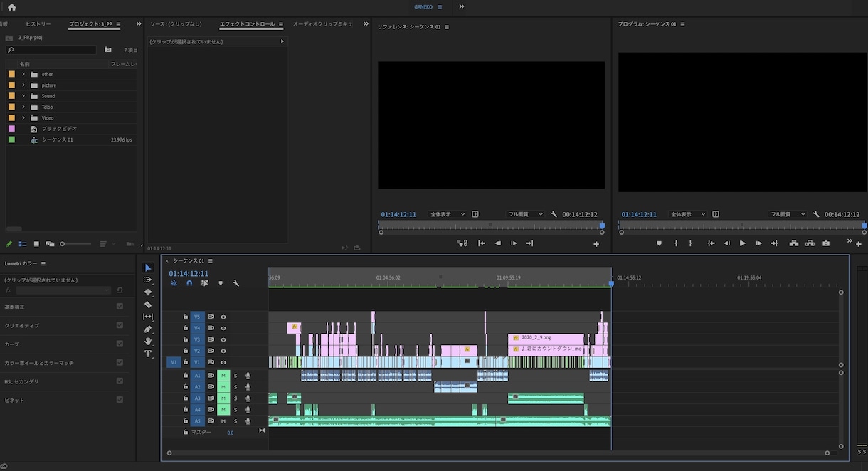Add a marker in the timeline header
The width and height of the screenshot is (868, 471).
[221, 283]
